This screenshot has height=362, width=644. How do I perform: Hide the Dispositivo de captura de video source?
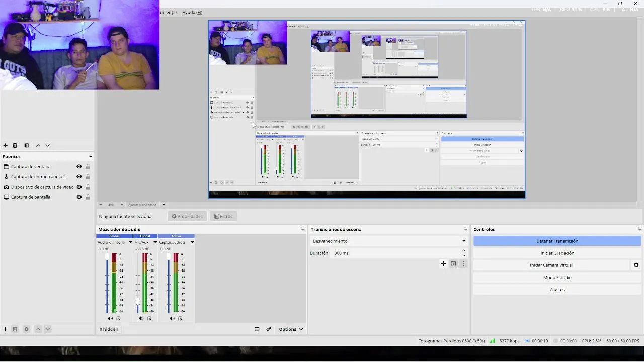tap(79, 187)
